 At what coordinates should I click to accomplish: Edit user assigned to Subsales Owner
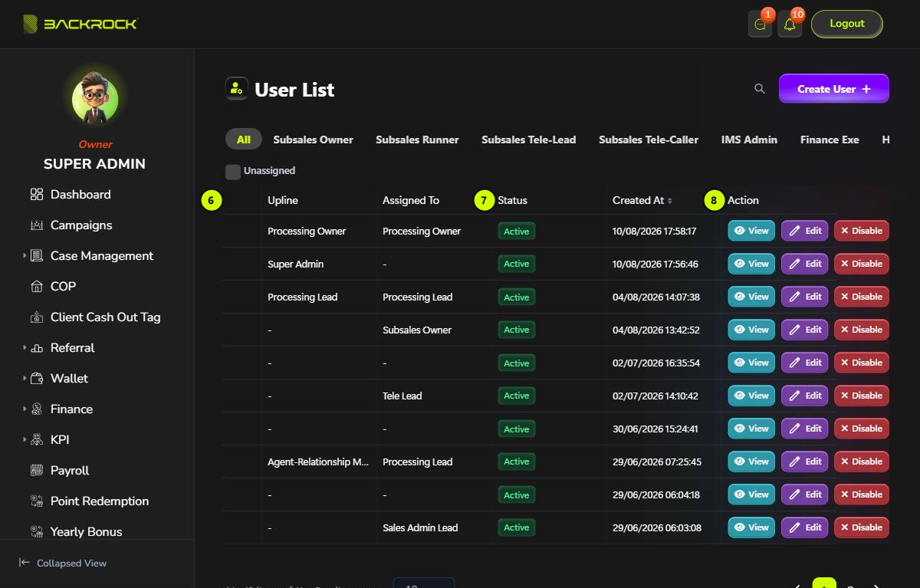[x=805, y=330]
